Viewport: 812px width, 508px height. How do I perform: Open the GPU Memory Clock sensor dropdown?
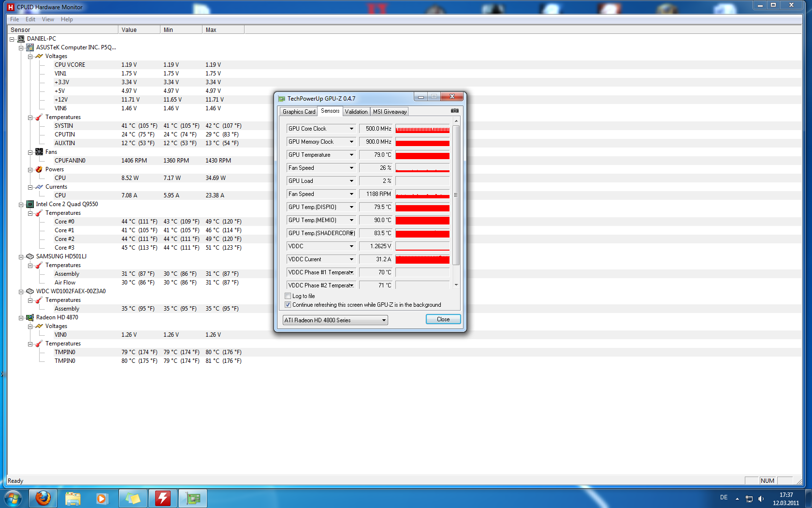351,142
